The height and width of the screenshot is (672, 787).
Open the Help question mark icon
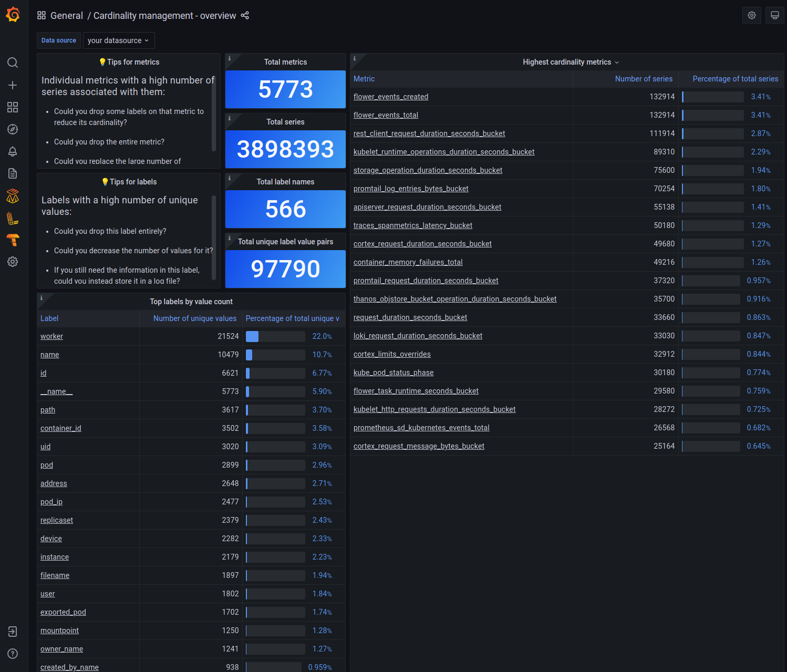12,654
